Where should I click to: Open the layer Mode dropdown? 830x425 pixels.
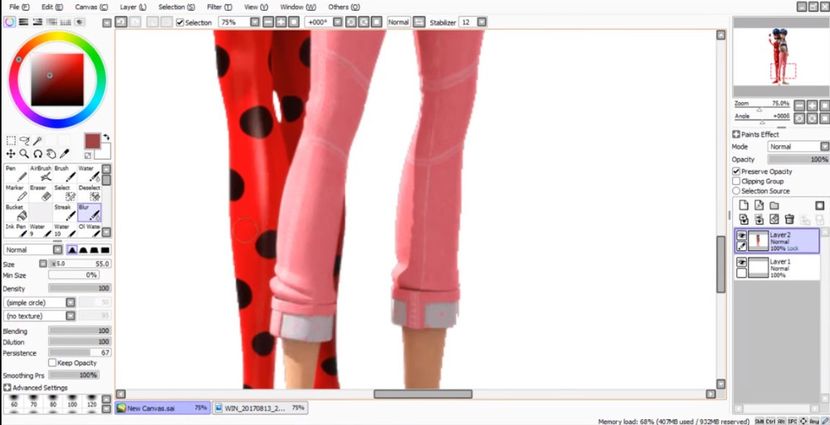pyautogui.click(x=797, y=146)
